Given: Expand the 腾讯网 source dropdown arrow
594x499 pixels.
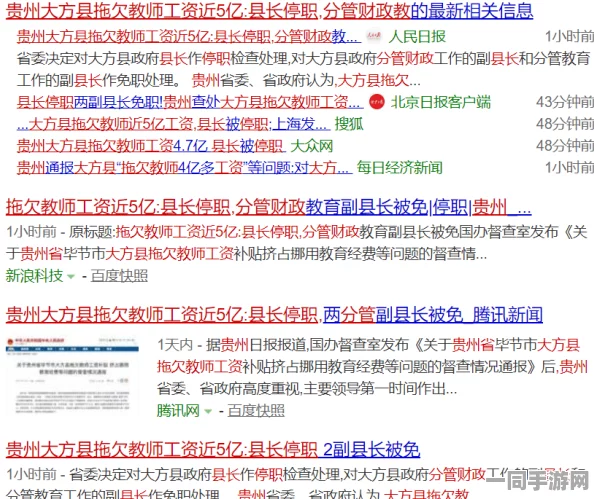Looking at the screenshot, I should click(x=208, y=411).
